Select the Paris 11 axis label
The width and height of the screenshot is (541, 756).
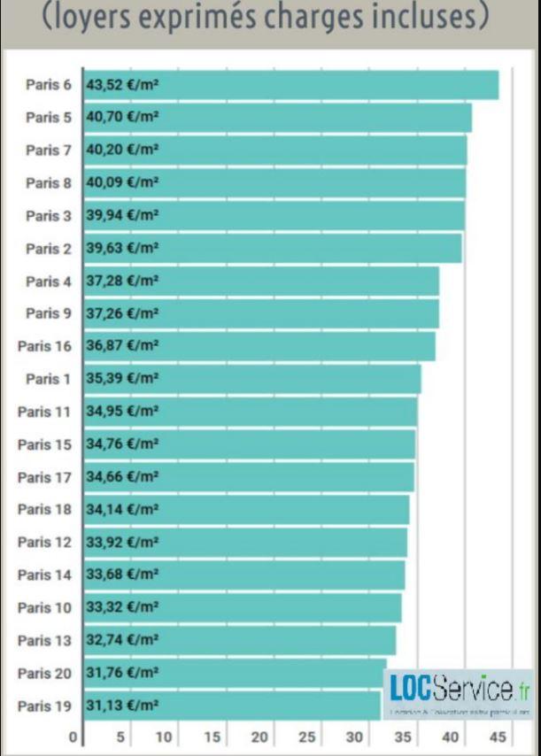point(44,412)
